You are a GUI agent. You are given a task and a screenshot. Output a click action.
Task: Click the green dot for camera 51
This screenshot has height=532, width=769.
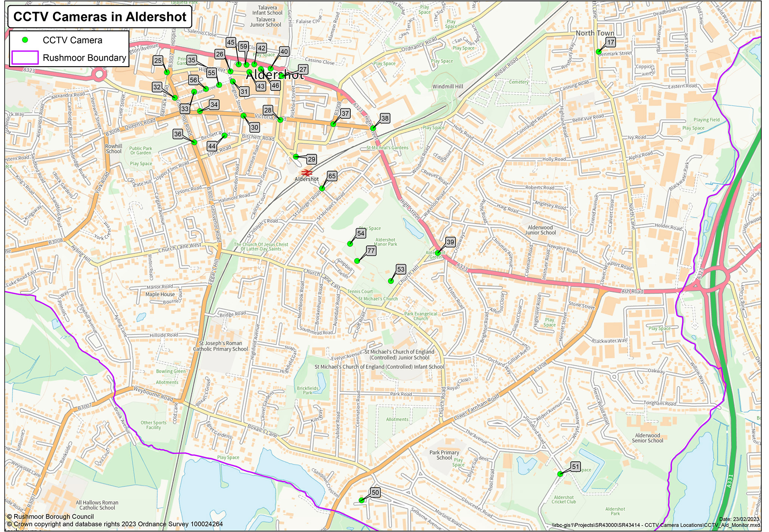[560, 474]
